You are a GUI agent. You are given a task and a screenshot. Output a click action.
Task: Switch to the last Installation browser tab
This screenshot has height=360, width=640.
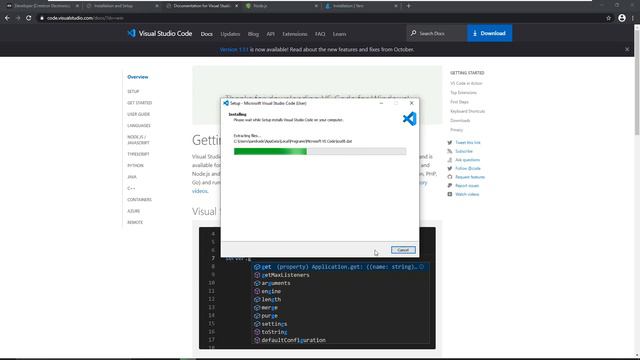point(361,6)
